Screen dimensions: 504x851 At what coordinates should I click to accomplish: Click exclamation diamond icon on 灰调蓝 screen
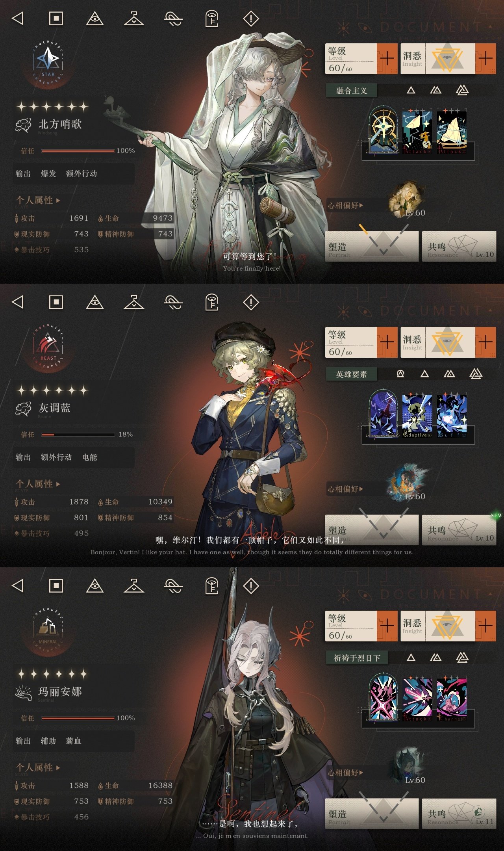(x=251, y=302)
